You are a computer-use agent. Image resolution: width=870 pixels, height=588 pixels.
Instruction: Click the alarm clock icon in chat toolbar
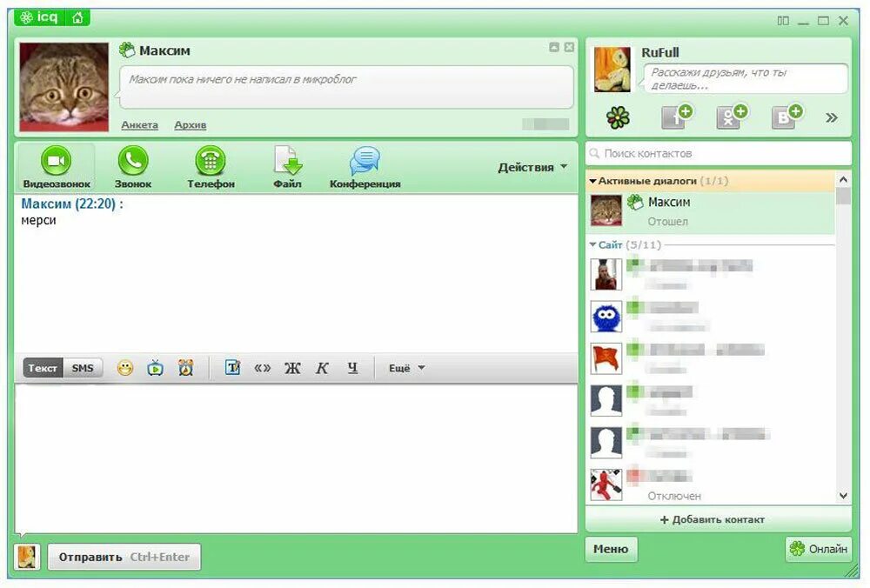186,368
